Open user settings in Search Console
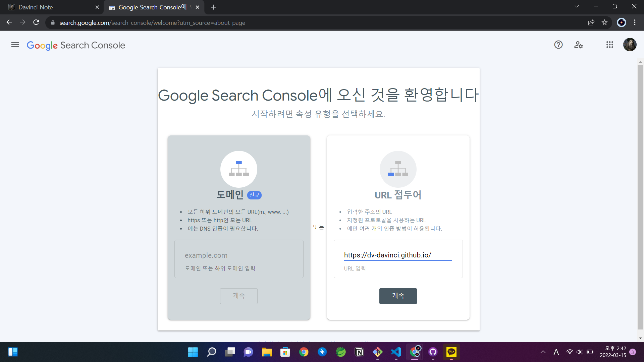Image resolution: width=644 pixels, height=362 pixels. click(x=578, y=45)
